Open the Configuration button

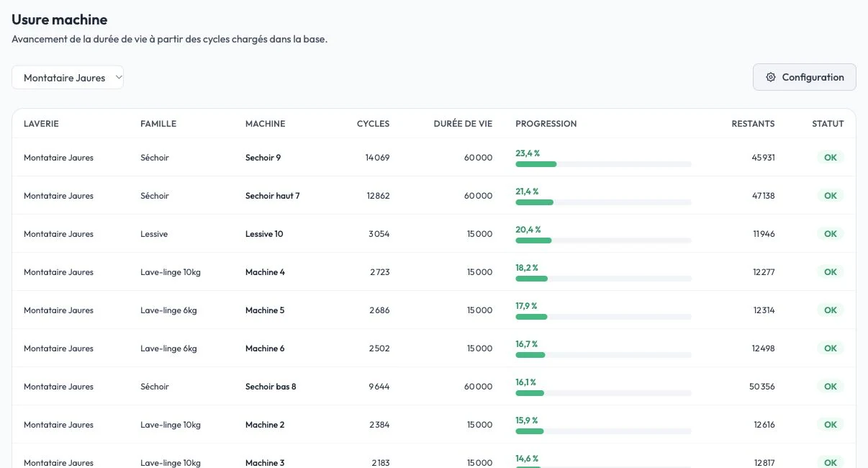[x=804, y=77]
